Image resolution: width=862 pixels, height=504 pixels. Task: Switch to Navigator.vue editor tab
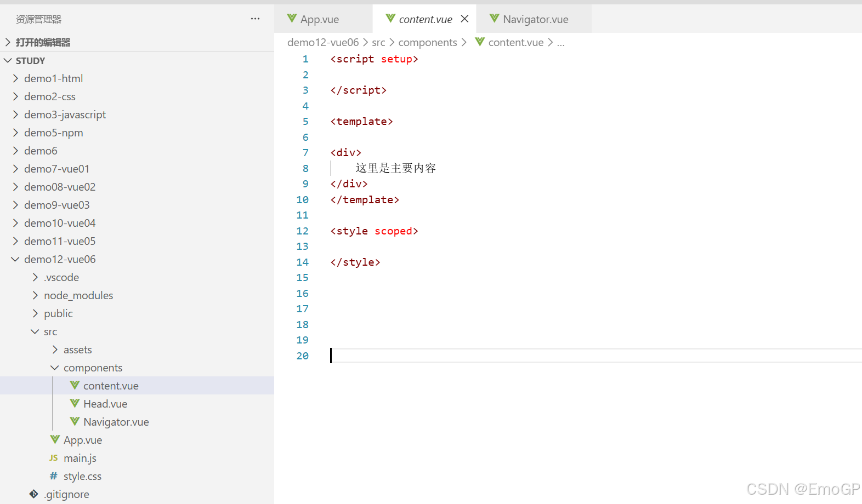pyautogui.click(x=534, y=19)
